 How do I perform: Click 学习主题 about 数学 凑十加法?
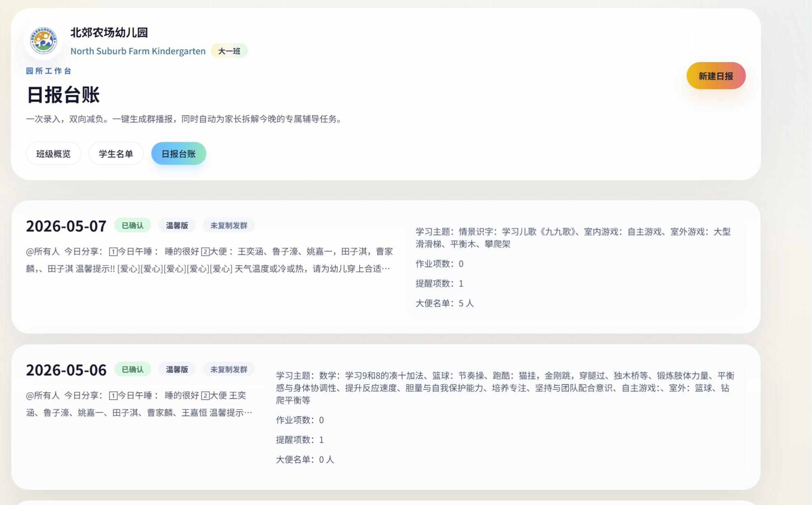click(x=505, y=388)
